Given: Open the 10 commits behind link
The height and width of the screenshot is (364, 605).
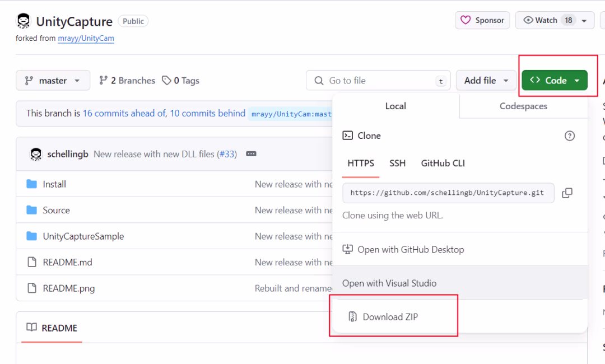Looking at the screenshot, I should pyautogui.click(x=208, y=113).
